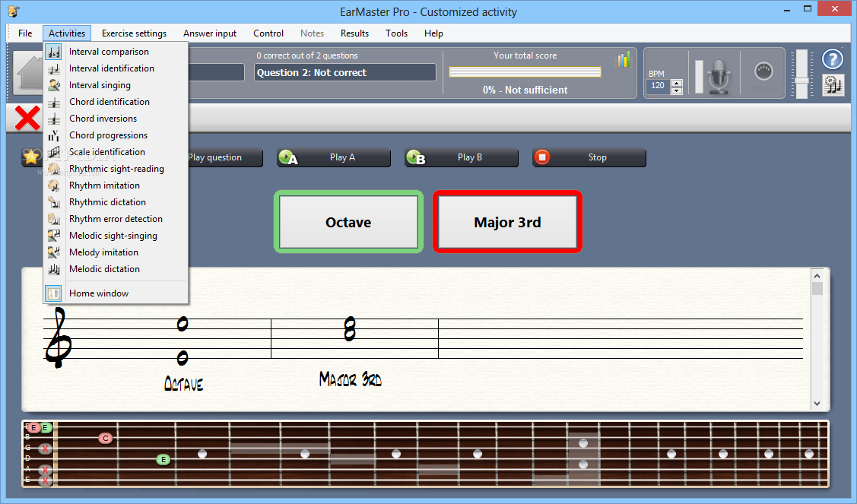857x504 pixels.
Task: Click the total score progress bar
Action: (x=525, y=72)
